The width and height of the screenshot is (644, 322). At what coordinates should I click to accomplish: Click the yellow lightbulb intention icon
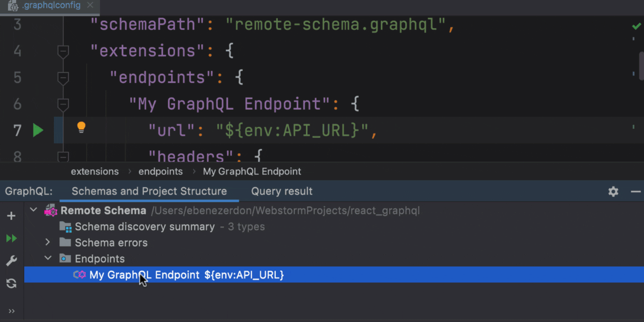81,128
